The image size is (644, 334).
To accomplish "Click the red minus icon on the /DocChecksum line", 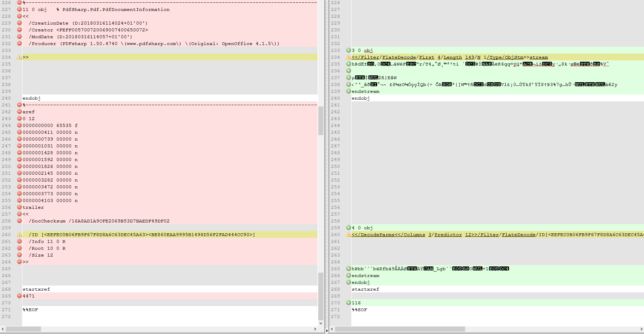I will (19, 221).
